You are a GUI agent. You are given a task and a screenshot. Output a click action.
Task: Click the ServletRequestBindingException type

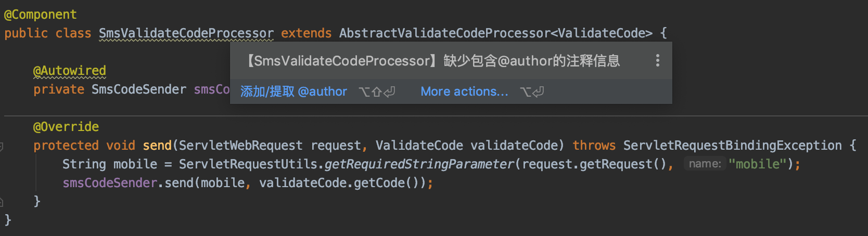(x=732, y=146)
